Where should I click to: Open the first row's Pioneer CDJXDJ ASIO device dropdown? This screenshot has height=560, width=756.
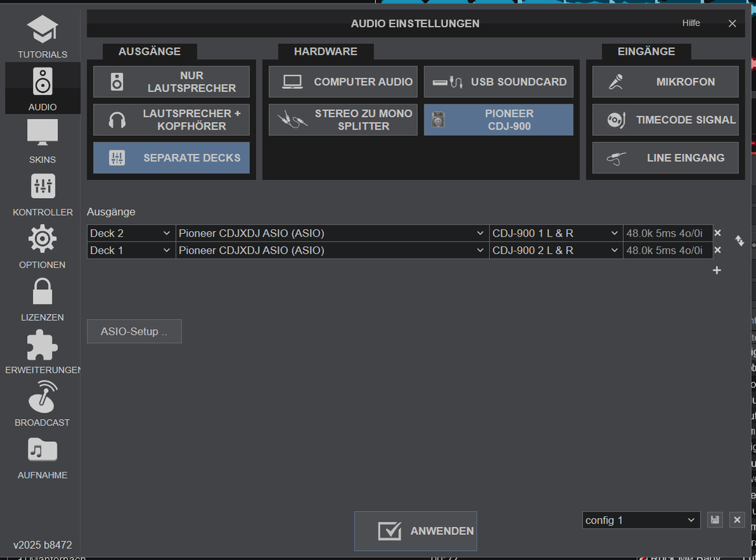[332, 234]
